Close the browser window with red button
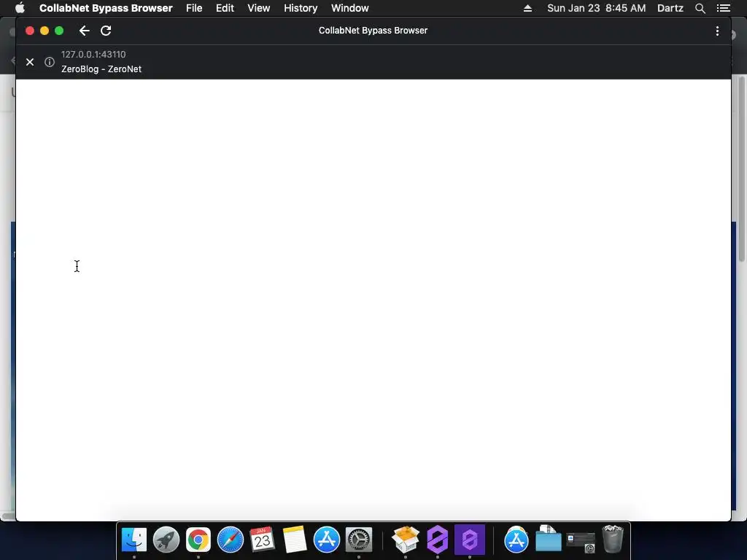 pos(29,31)
